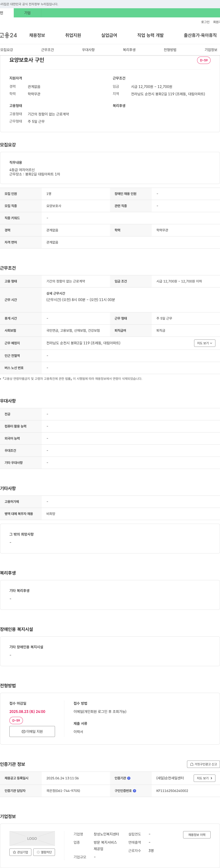220x868 pixels.
Task: Click the registration time 2025.06.24 13:11:36
Action: tap(63, 778)
